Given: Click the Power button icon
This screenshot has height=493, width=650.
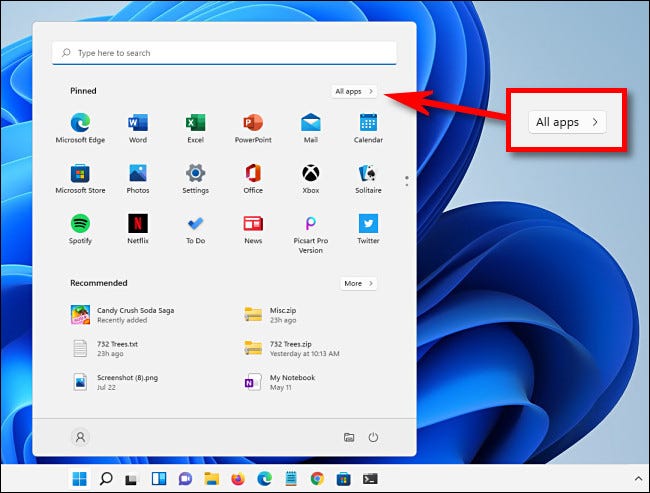Looking at the screenshot, I should [373, 437].
